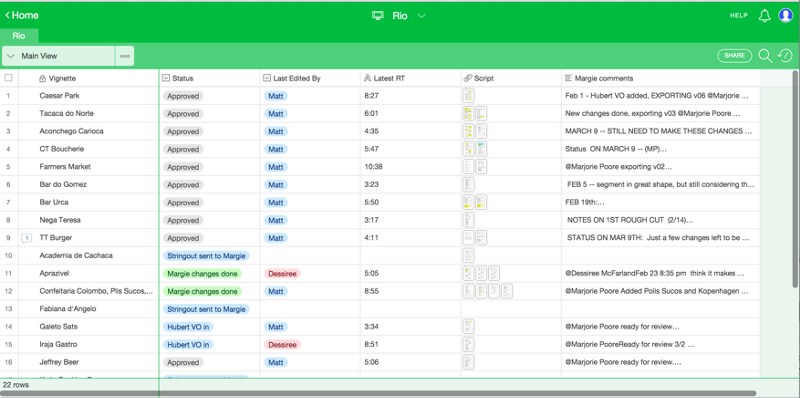The image size is (800, 398).
Task: Click the vertical scrollbar
Action: [x=796, y=179]
